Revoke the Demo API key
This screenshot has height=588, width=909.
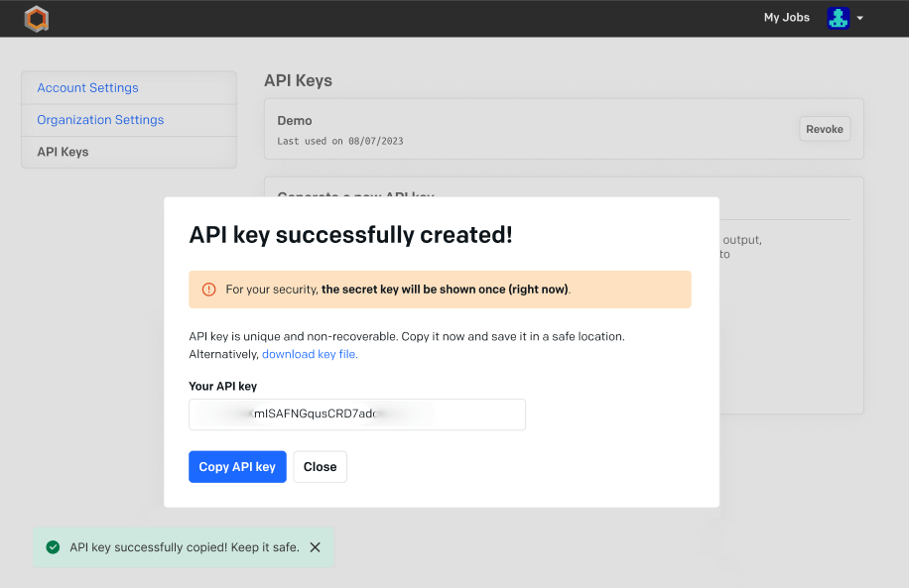tap(824, 128)
